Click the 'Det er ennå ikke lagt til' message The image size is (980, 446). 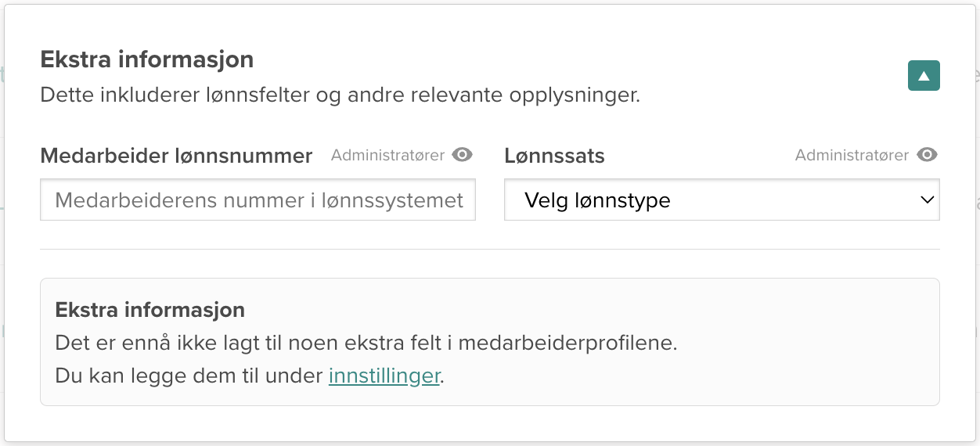pos(366,343)
